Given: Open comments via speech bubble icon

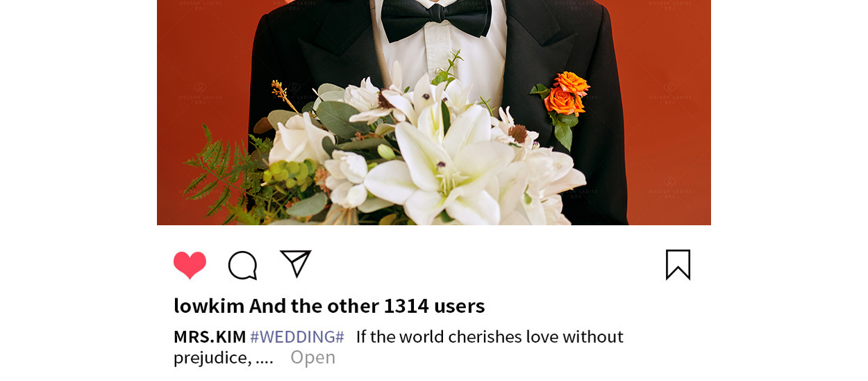Looking at the screenshot, I should tap(243, 265).
